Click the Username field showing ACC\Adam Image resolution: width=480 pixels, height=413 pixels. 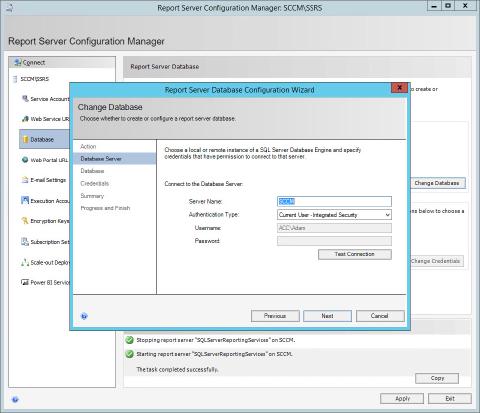point(334,228)
